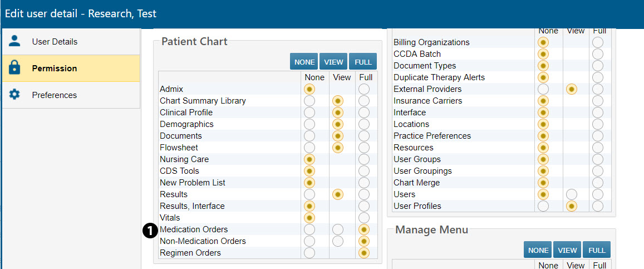644x269 pixels.
Task: Click Manage Menu NONE button
Action: (538, 250)
